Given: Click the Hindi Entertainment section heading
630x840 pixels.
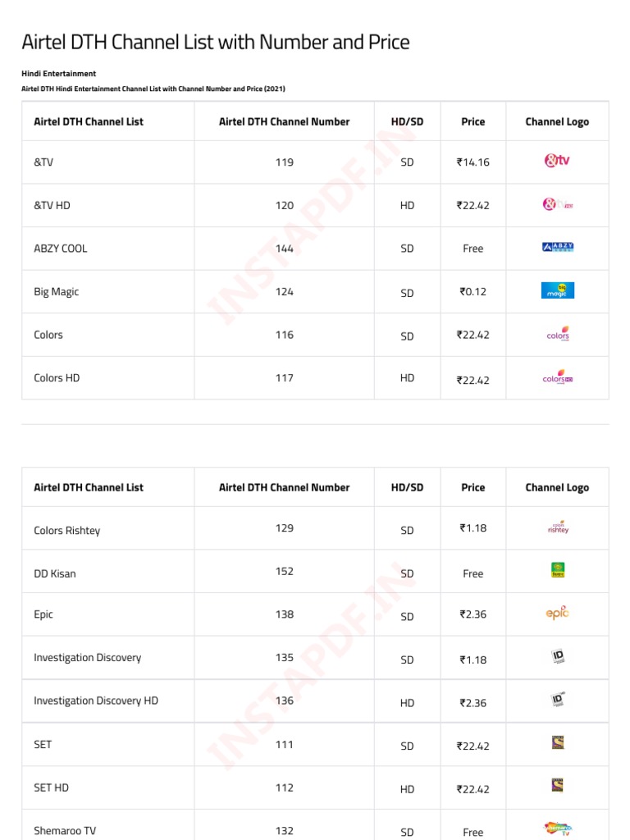Looking at the screenshot, I should coord(58,74).
